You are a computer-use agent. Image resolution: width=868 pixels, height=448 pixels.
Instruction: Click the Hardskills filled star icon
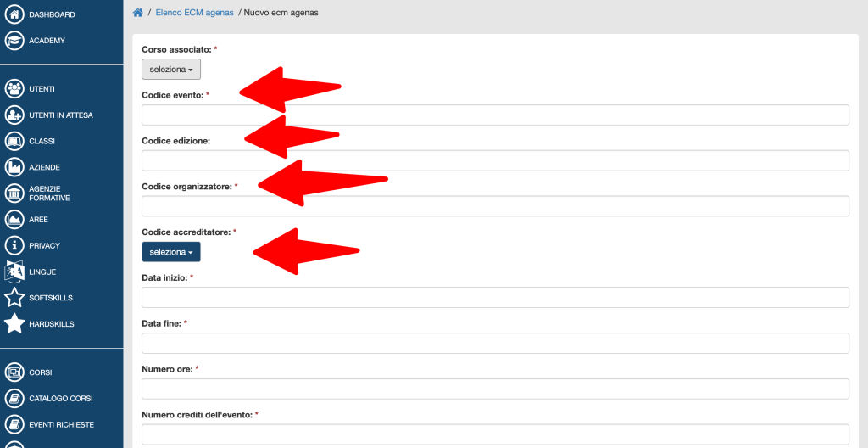coord(14,324)
